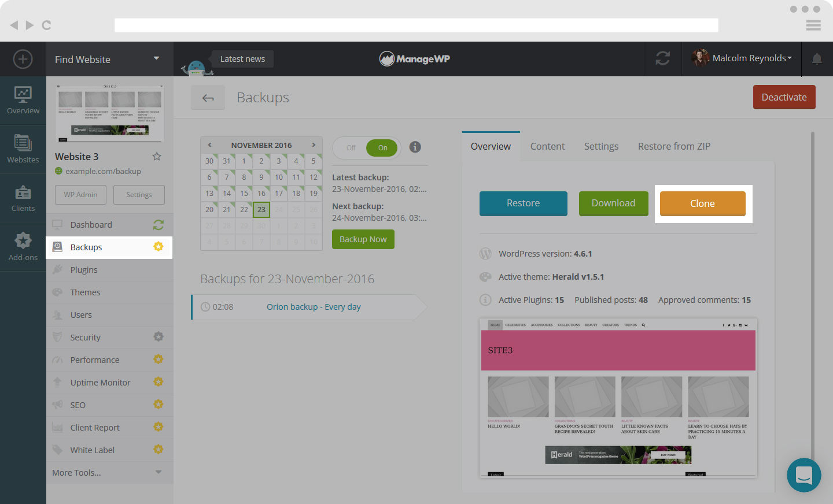Go to previous month in calendar
833x504 pixels.
[209, 145]
